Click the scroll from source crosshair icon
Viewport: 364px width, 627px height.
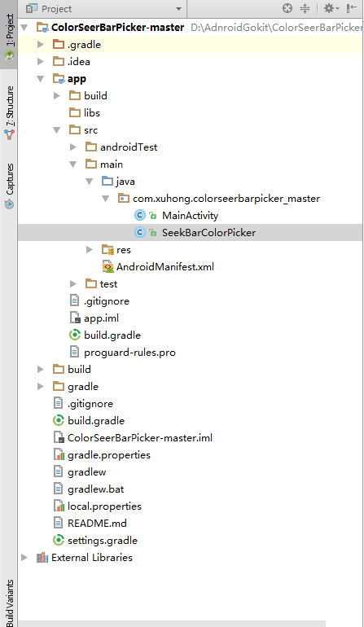pos(287,8)
